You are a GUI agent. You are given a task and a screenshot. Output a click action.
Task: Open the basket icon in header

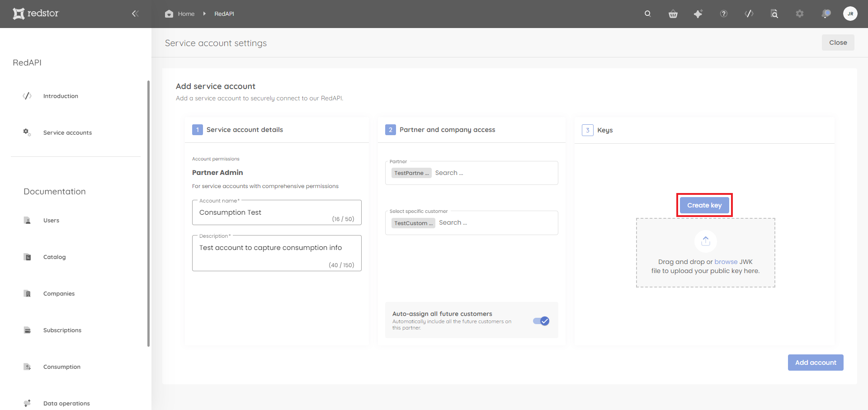pos(673,14)
